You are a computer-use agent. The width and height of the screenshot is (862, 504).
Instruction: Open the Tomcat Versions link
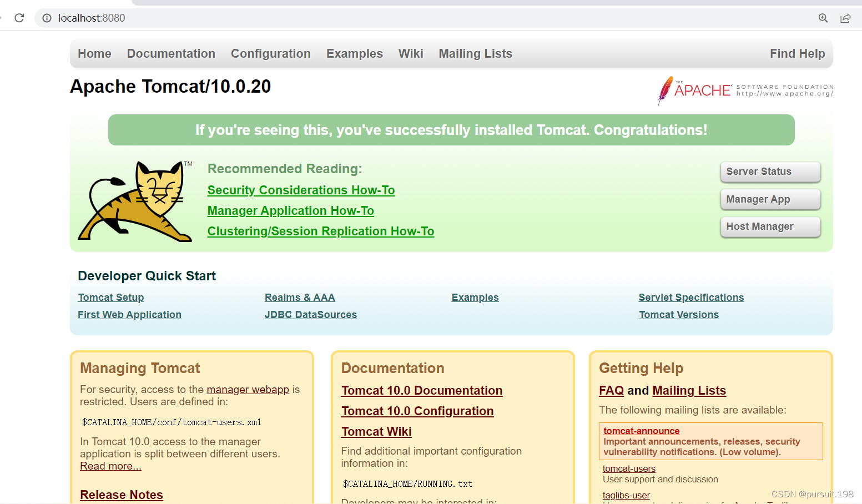click(x=679, y=315)
